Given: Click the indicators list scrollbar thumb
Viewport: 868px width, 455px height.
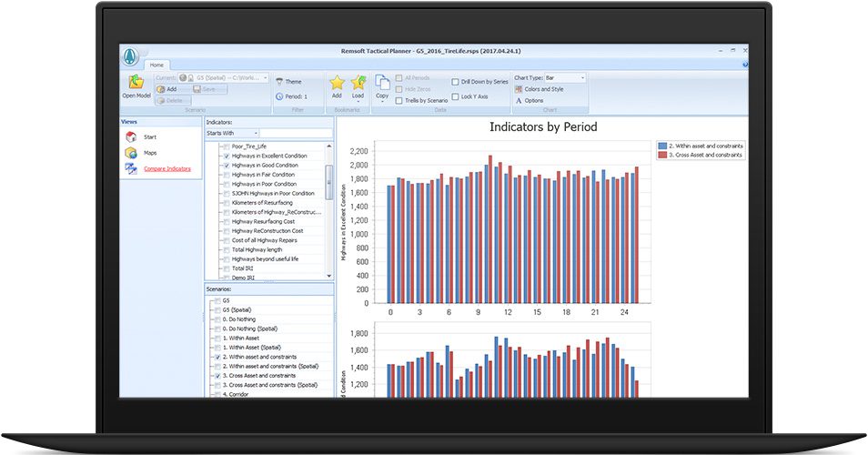Looking at the screenshot, I should [328, 182].
